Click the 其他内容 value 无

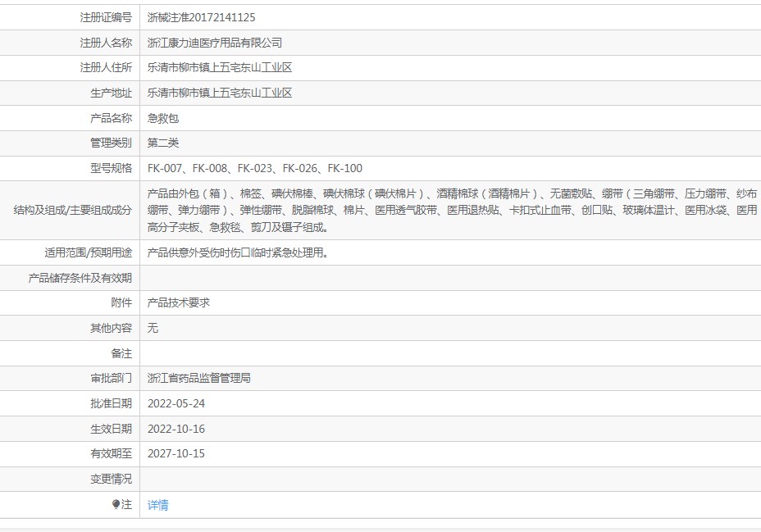[153, 328]
